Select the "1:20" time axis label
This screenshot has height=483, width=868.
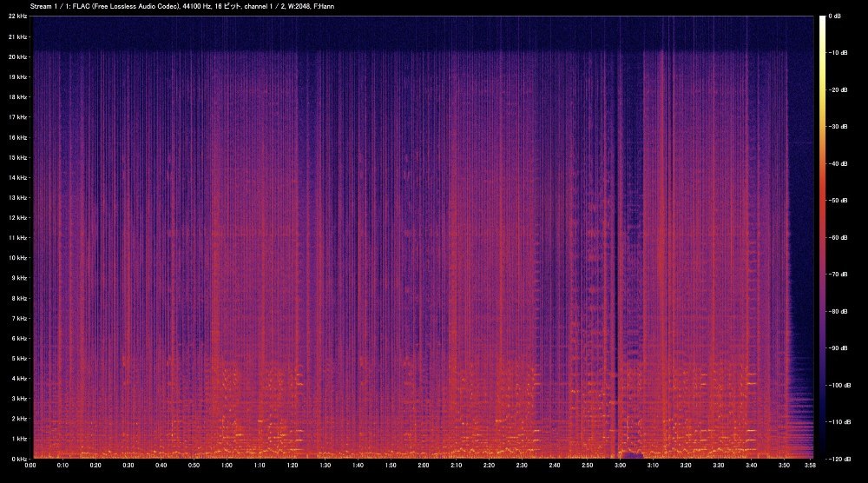tap(293, 466)
